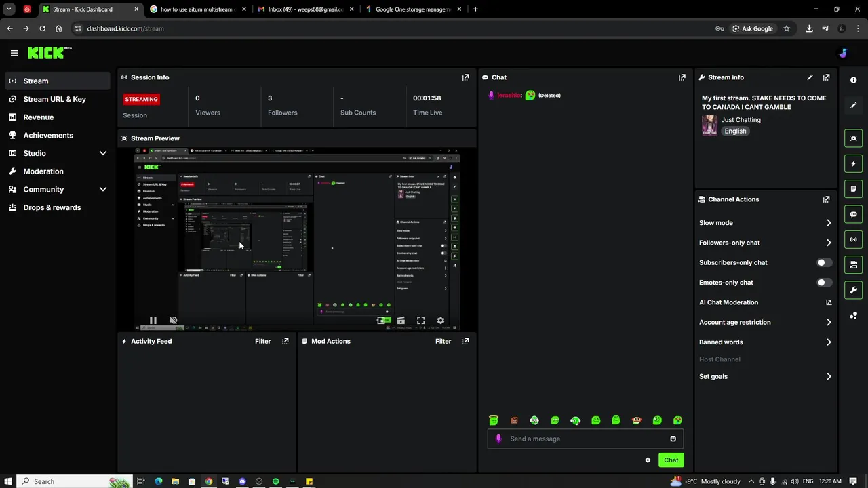Click the three-dots cluster icon in right sidebar
The width and height of the screenshot is (868, 488).
(x=853, y=316)
